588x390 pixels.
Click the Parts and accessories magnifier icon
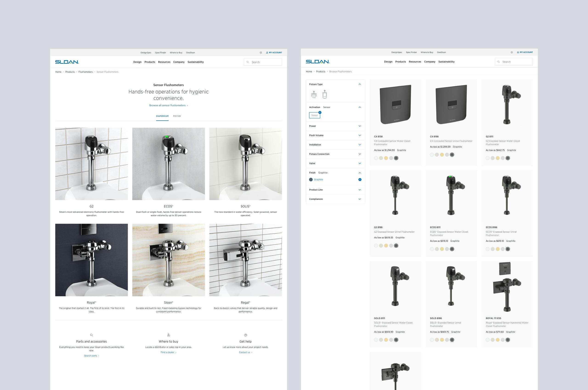91,335
